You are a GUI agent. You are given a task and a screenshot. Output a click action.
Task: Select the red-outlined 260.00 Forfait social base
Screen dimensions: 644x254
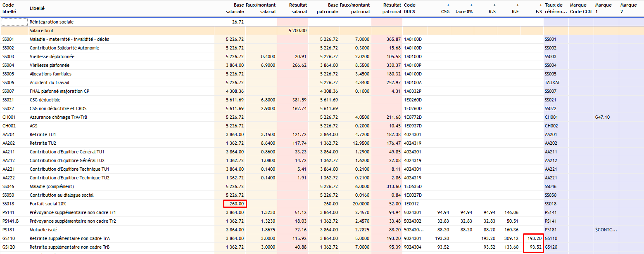click(235, 204)
